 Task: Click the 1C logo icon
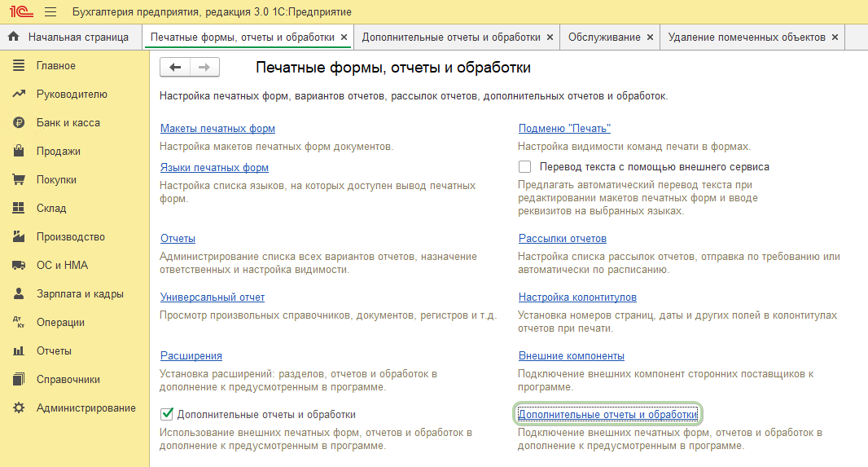click(x=21, y=11)
